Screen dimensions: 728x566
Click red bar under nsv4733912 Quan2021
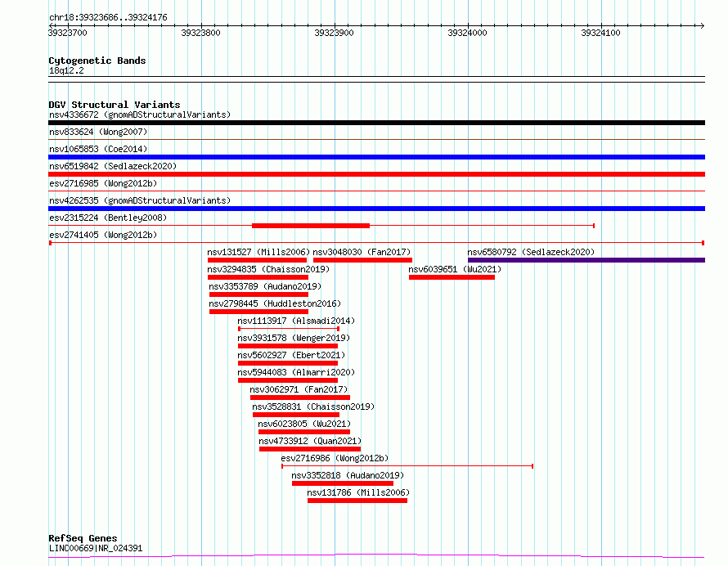(310, 450)
